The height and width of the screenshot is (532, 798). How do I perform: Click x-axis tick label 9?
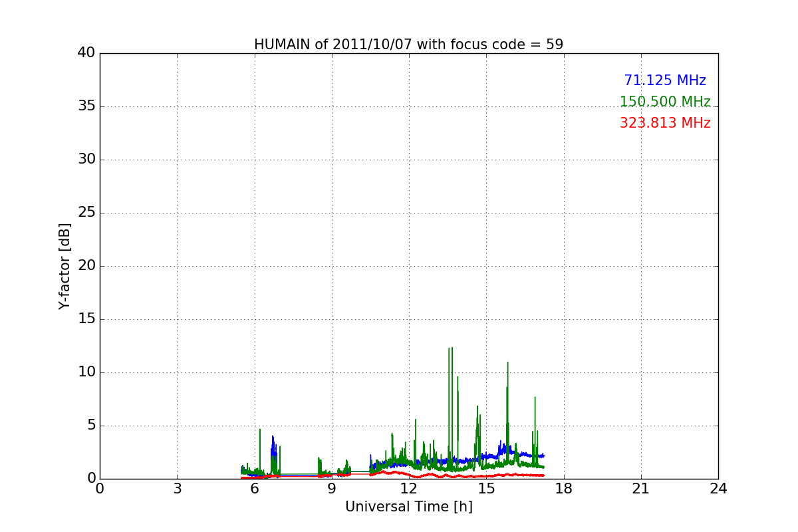tap(332, 489)
